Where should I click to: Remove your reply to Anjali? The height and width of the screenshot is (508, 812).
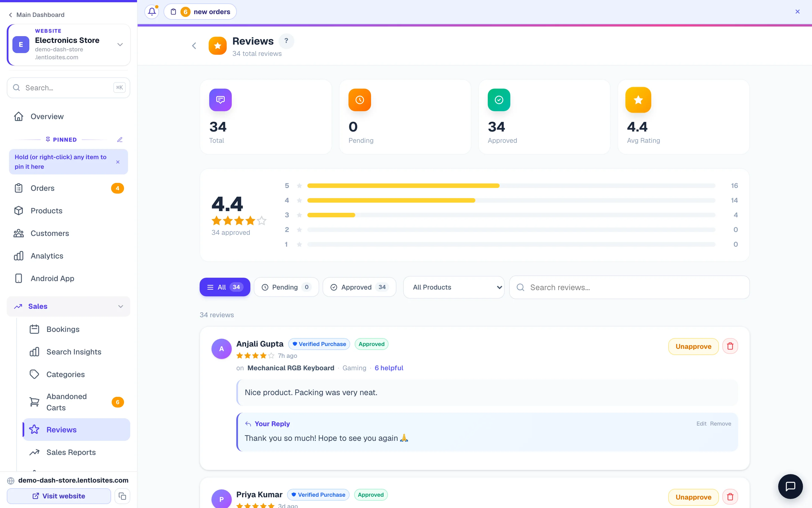tap(720, 424)
